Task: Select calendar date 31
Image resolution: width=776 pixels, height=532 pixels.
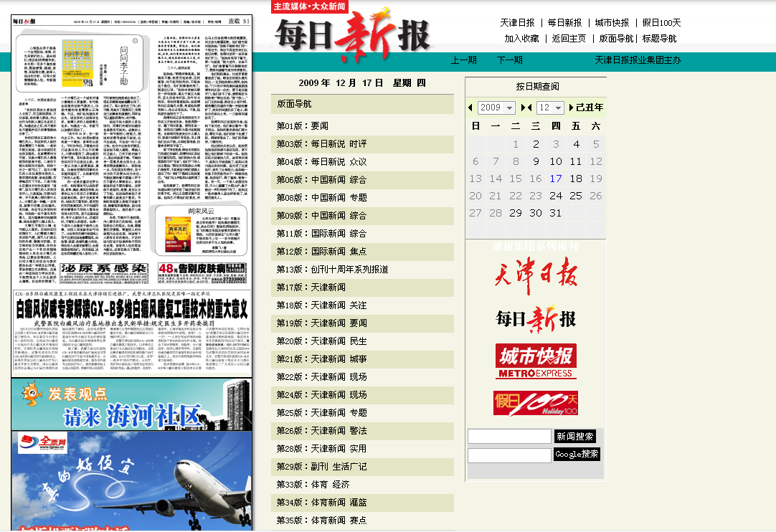Action: pyautogui.click(x=556, y=213)
